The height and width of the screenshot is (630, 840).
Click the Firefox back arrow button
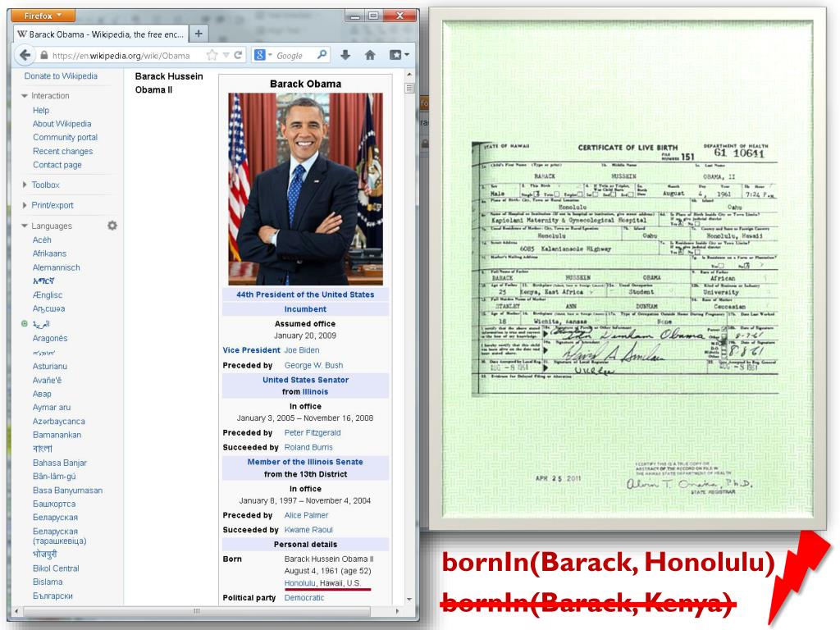25,55
